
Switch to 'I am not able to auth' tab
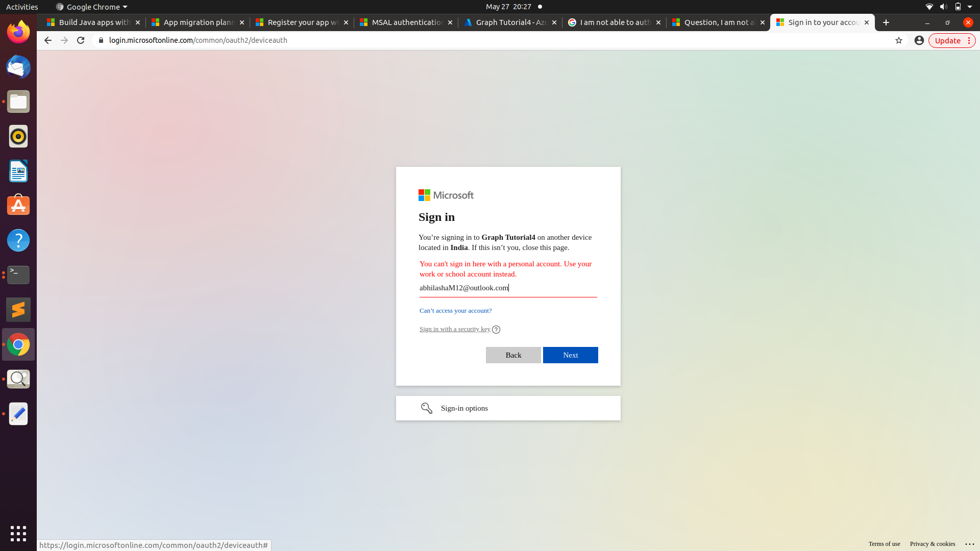[x=615, y=22]
